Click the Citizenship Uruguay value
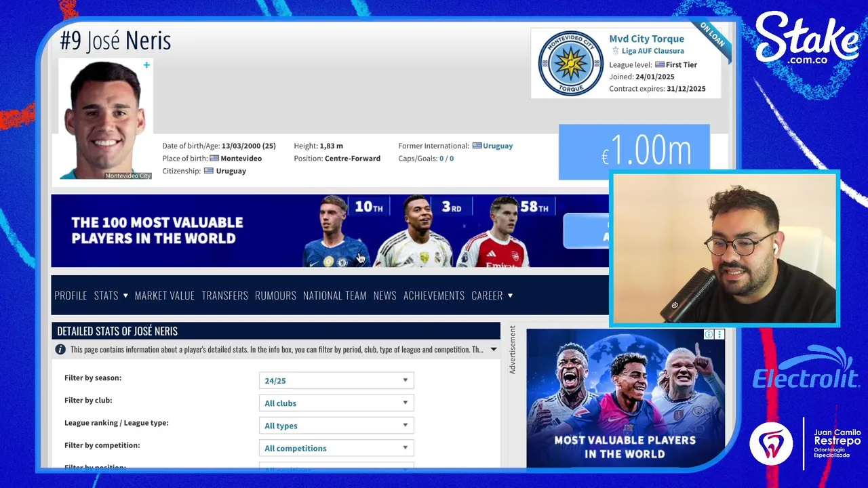 tap(231, 171)
